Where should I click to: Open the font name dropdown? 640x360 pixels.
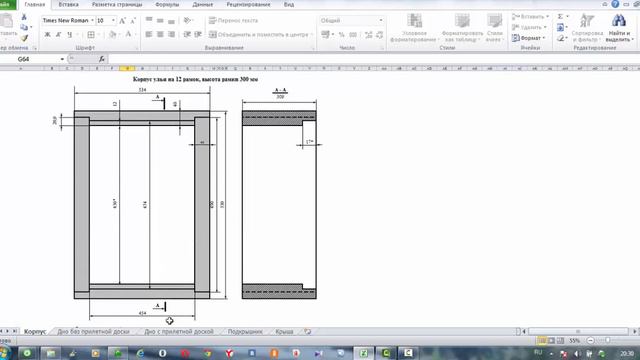coord(92,20)
